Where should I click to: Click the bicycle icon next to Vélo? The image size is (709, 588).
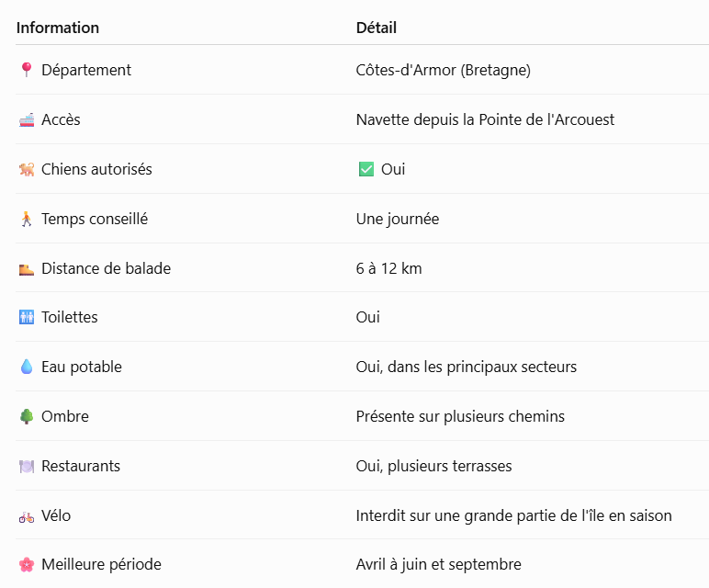pos(27,516)
